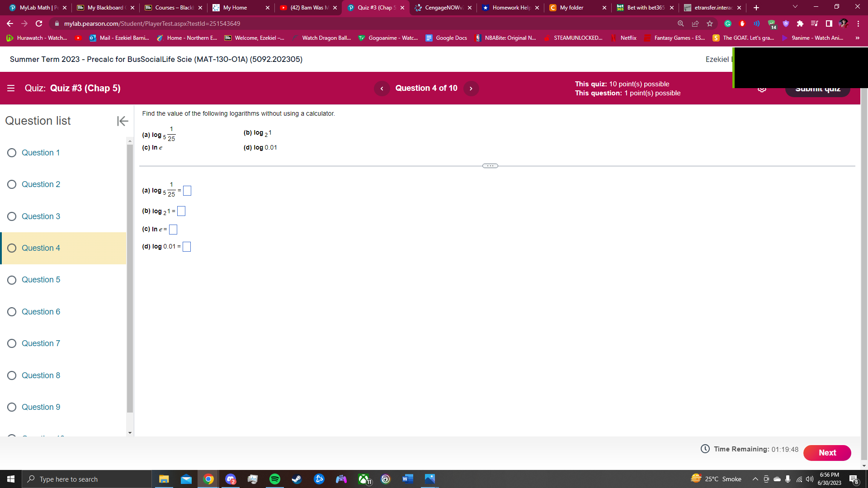
Task: Bookmark this page with the star icon
Action: [x=710, y=23]
